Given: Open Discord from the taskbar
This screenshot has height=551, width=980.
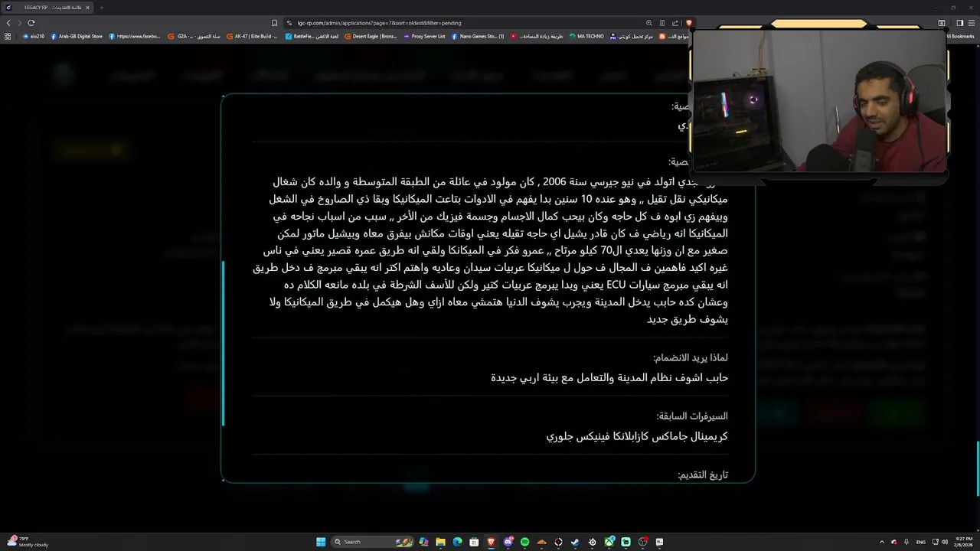Looking at the screenshot, I should click(508, 542).
